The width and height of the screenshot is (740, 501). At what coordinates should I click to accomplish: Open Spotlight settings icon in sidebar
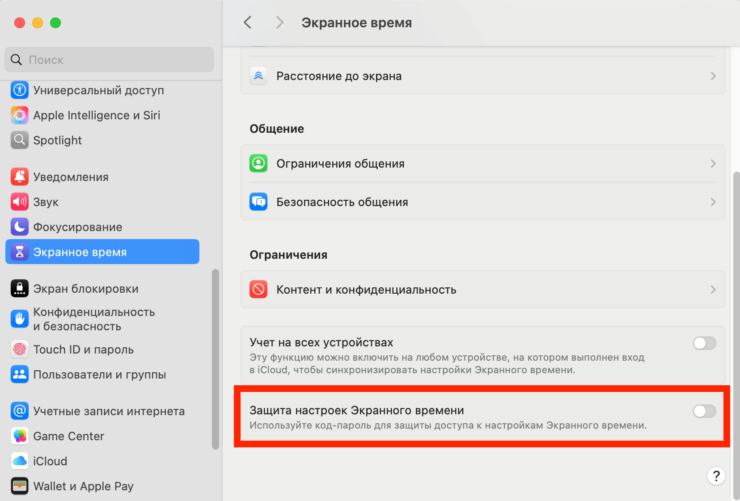pos(19,140)
